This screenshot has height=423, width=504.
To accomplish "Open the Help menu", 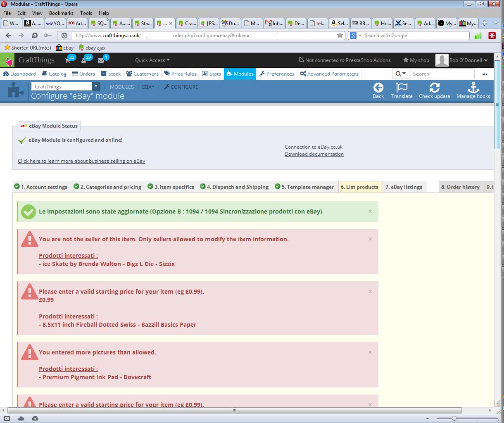I will (104, 13).
